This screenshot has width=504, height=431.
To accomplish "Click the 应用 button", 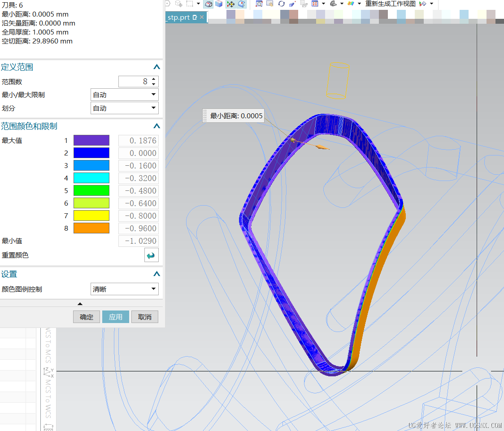I will coord(116,317).
